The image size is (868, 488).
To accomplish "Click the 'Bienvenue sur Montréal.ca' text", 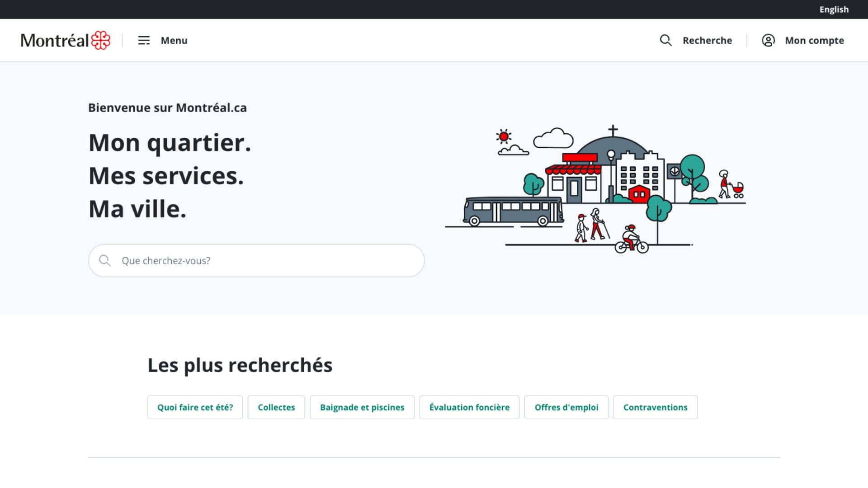I will tap(167, 108).
